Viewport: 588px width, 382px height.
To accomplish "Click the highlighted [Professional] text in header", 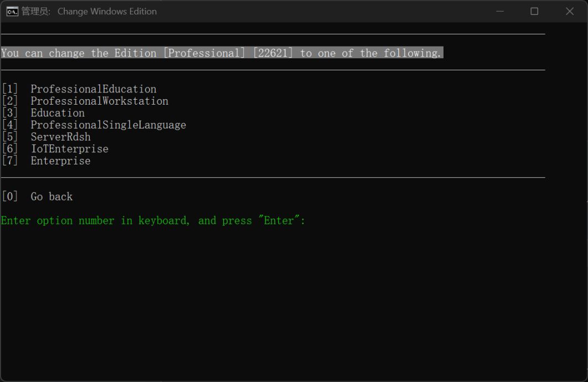I will 204,53.
